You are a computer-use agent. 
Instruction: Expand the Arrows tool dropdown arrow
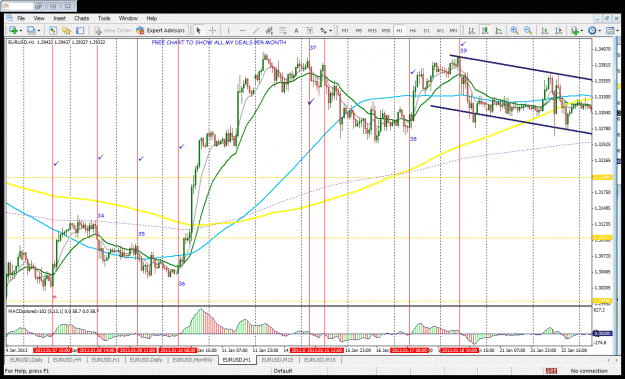[331, 31]
